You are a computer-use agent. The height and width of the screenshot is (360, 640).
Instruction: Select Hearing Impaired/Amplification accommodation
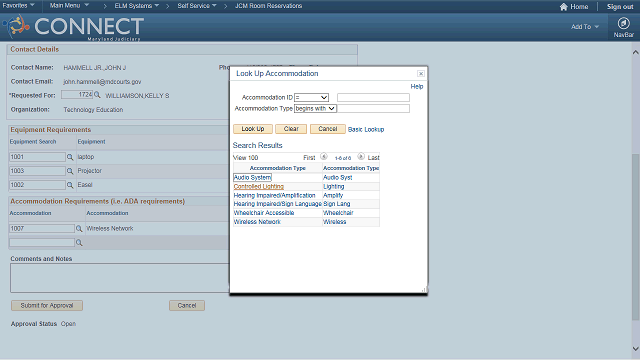[274, 196]
